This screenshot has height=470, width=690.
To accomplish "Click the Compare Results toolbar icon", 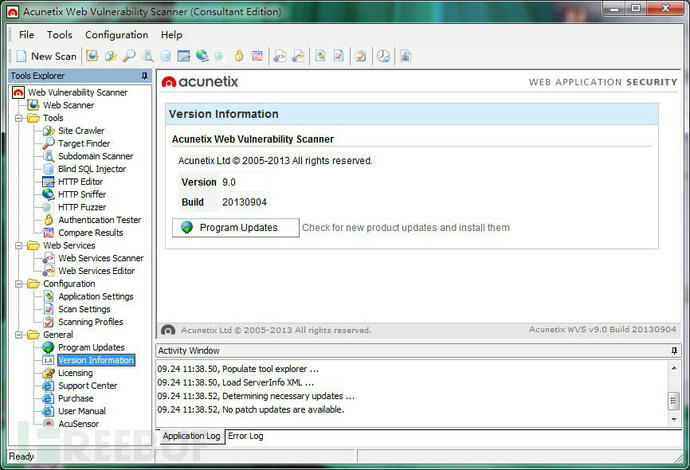I will tap(257, 56).
